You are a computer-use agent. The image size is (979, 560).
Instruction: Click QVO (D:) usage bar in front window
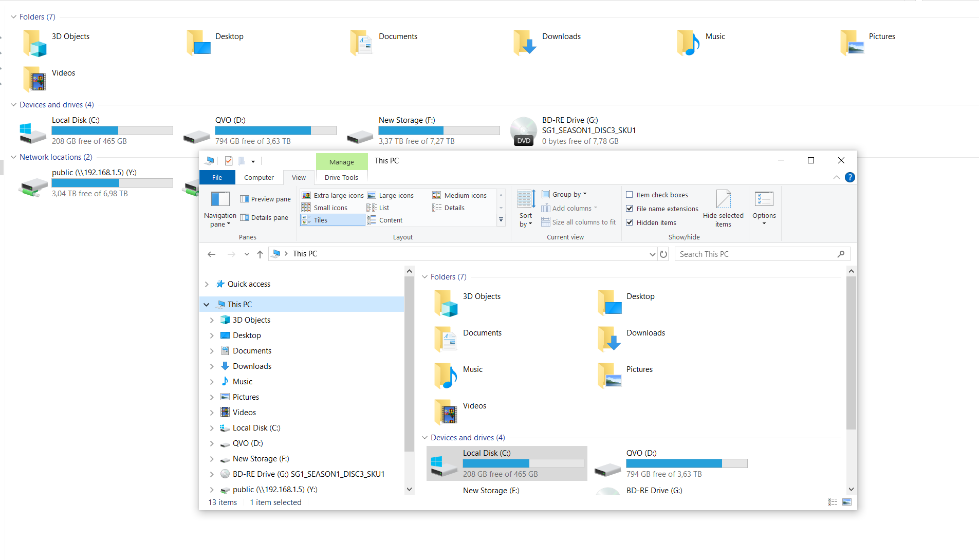coord(687,463)
